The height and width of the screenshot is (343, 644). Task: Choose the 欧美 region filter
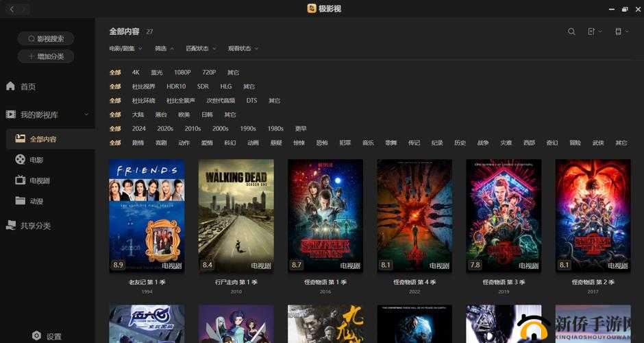(x=184, y=115)
